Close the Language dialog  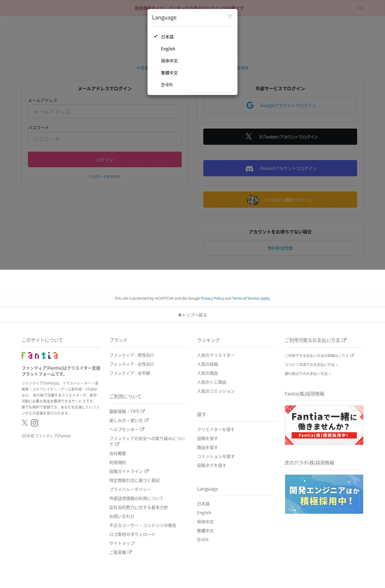[230, 16]
